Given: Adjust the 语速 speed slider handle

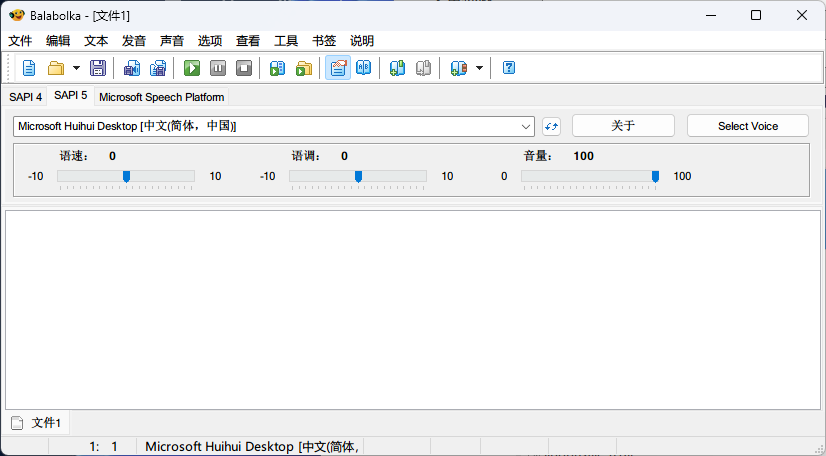Looking at the screenshot, I should (x=126, y=176).
